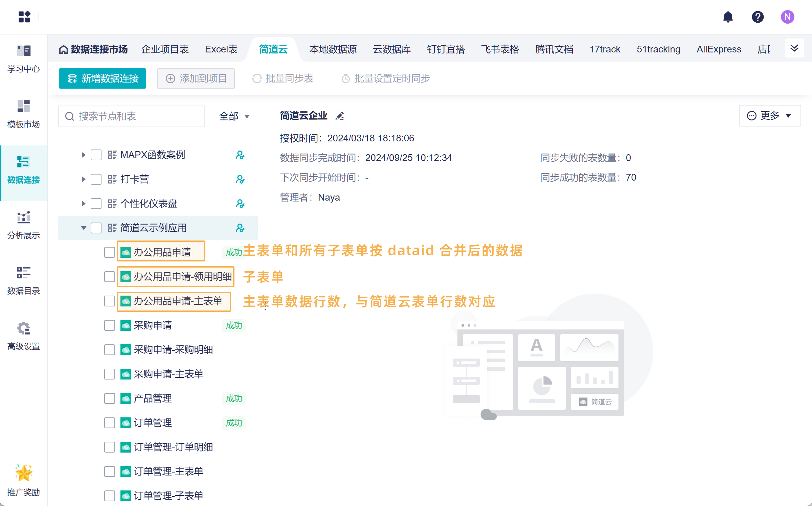Collapse the 简道云示例应用 node
This screenshot has width=812, height=506.
coord(83,228)
